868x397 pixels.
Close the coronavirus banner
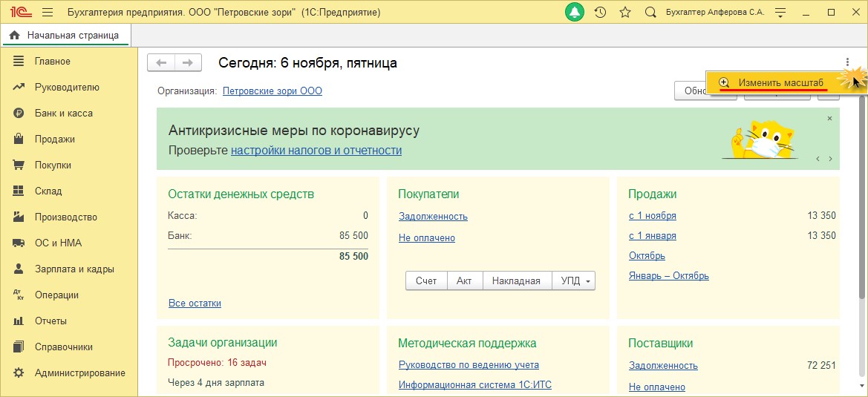829,119
